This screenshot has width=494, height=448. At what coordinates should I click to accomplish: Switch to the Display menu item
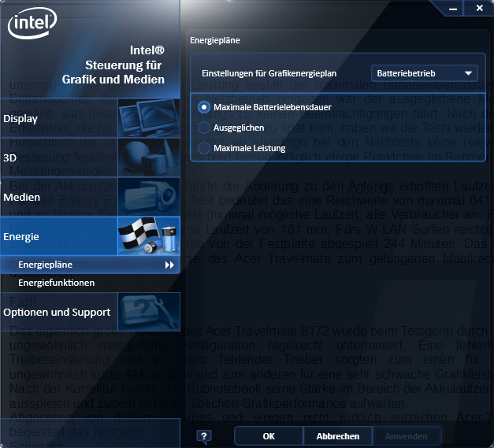point(90,118)
